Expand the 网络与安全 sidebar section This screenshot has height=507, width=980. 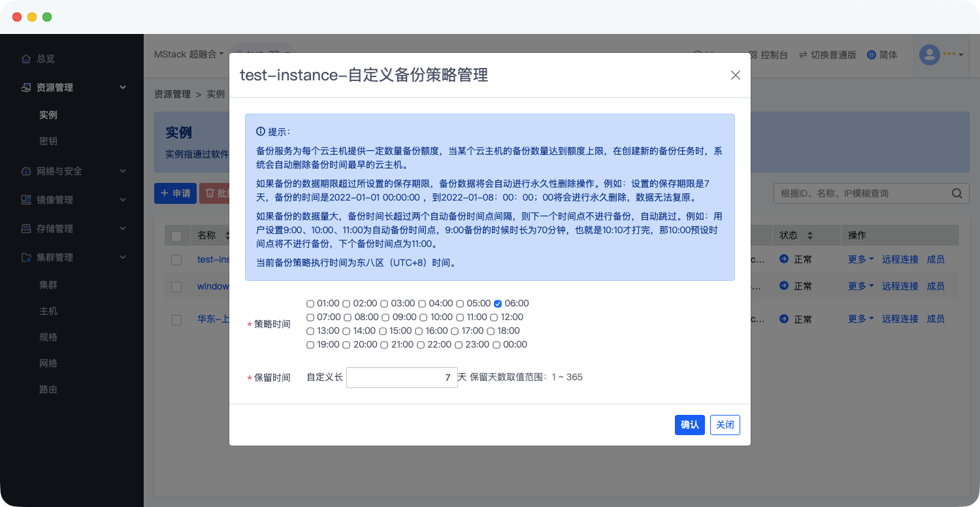(x=123, y=171)
